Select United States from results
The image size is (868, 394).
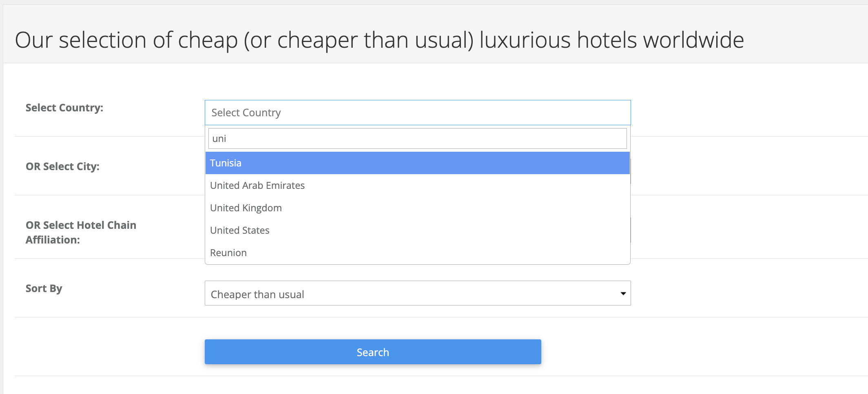(x=240, y=230)
